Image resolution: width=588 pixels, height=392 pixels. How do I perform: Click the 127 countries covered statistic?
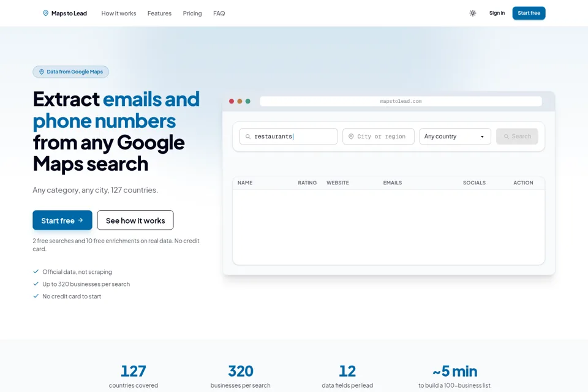pyautogui.click(x=134, y=376)
